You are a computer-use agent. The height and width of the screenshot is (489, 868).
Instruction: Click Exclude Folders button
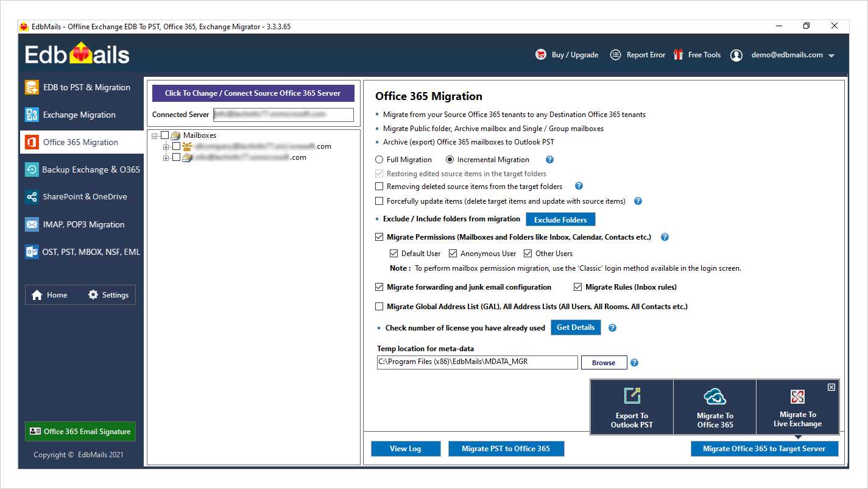(560, 220)
